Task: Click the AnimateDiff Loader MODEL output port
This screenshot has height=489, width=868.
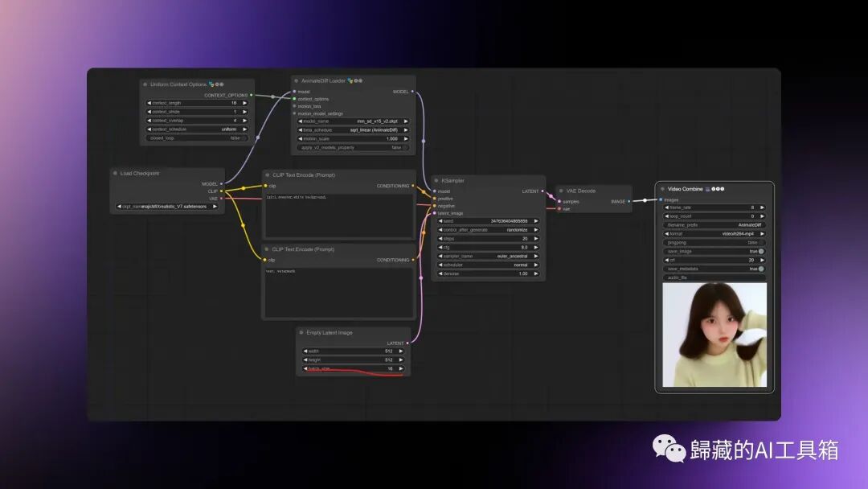Action: pyautogui.click(x=412, y=92)
